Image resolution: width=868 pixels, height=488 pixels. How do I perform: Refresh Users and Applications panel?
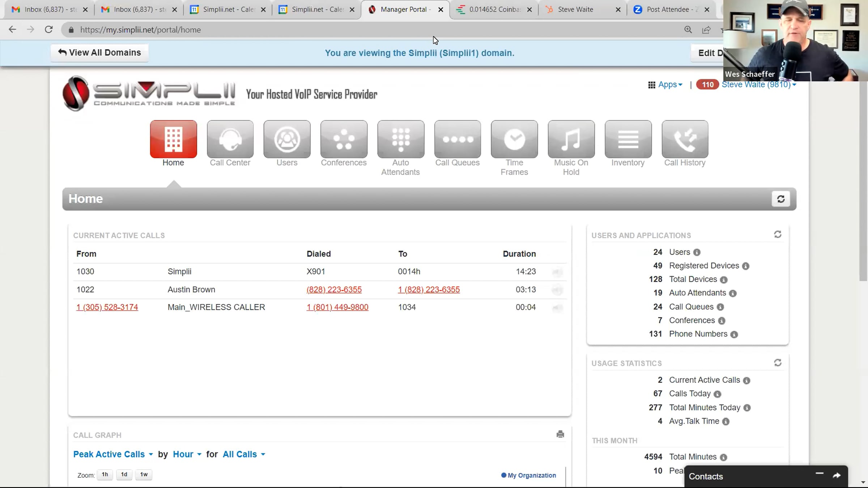(778, 235)
